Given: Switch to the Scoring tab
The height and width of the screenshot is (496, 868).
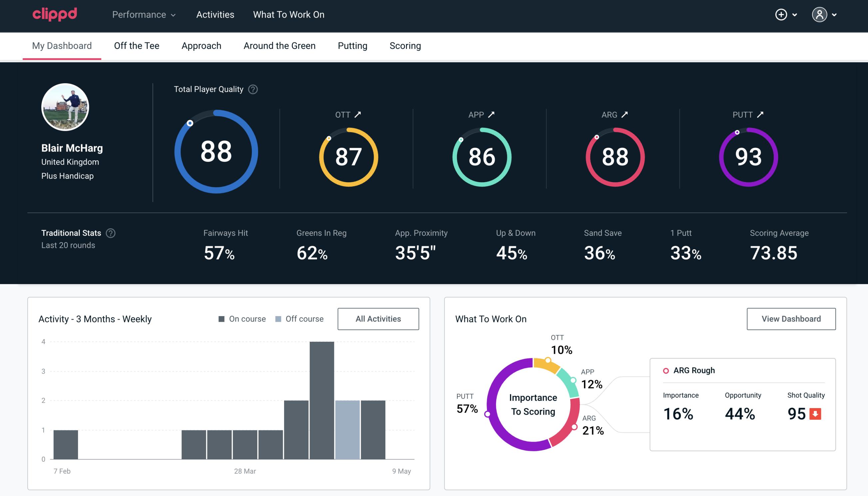Looking at the screenshot, I should pyautogui.click(x=405, y=45).
